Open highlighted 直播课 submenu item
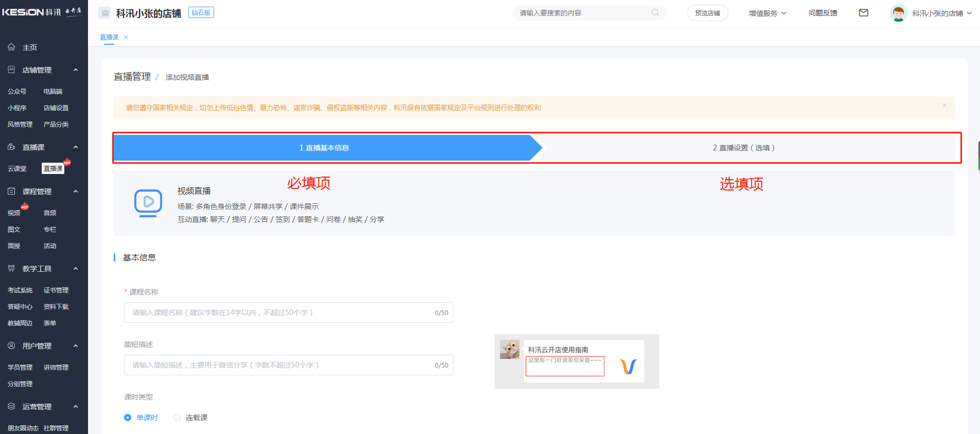Screen dimensions: 980x434 (x=53, y=168)
